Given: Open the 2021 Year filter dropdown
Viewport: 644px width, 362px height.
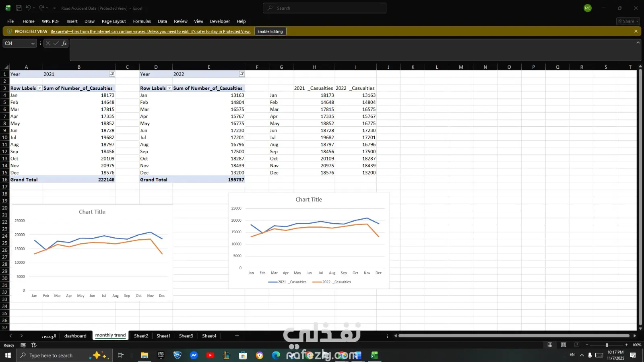Looking at the screenshot, I should (x=112, y=74).
